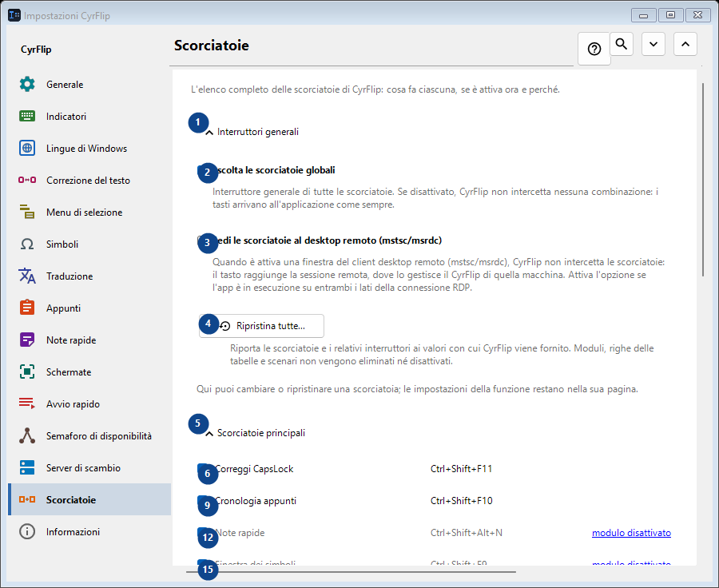Screen dimensions: 719x588
Task: Select the Lingue di Windows globe icon
Action: click(27, 148)
